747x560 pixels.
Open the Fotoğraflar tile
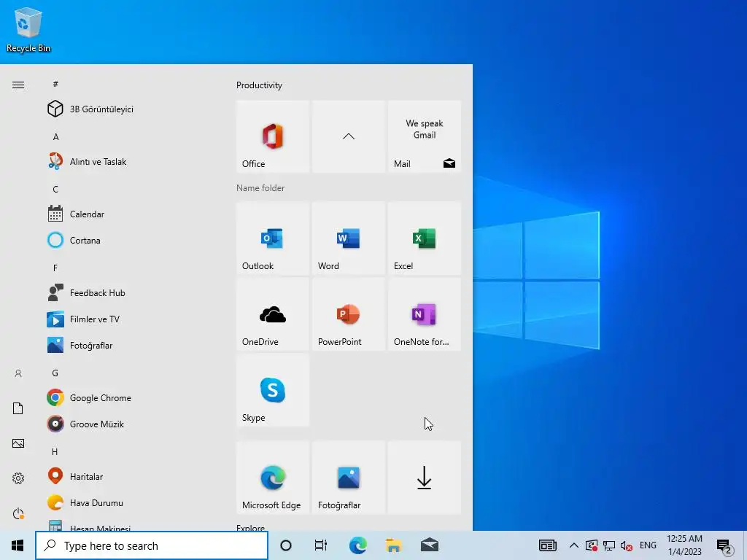[348, 478]
